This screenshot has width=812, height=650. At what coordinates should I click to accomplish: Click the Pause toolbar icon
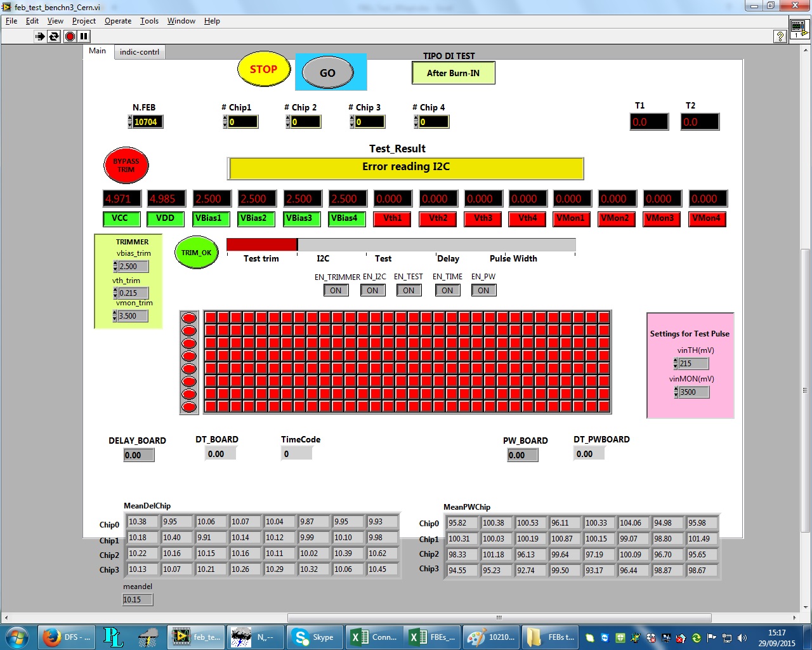84,36
